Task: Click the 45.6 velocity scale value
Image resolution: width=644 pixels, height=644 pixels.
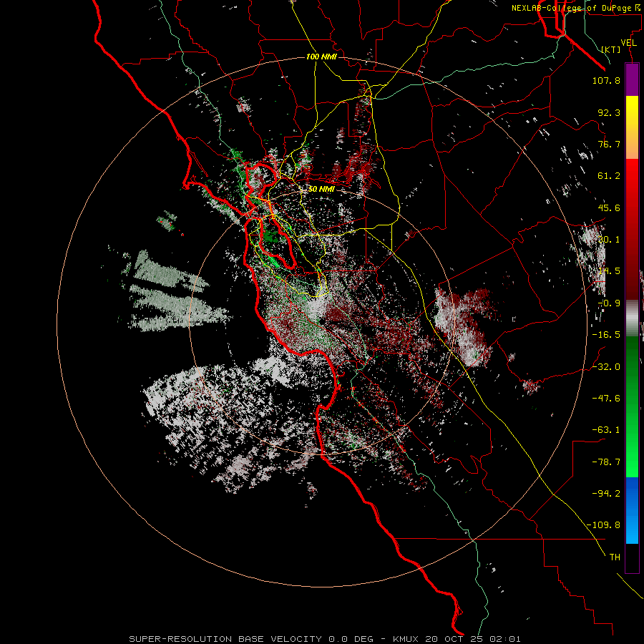Action: (x=609, y=208)
